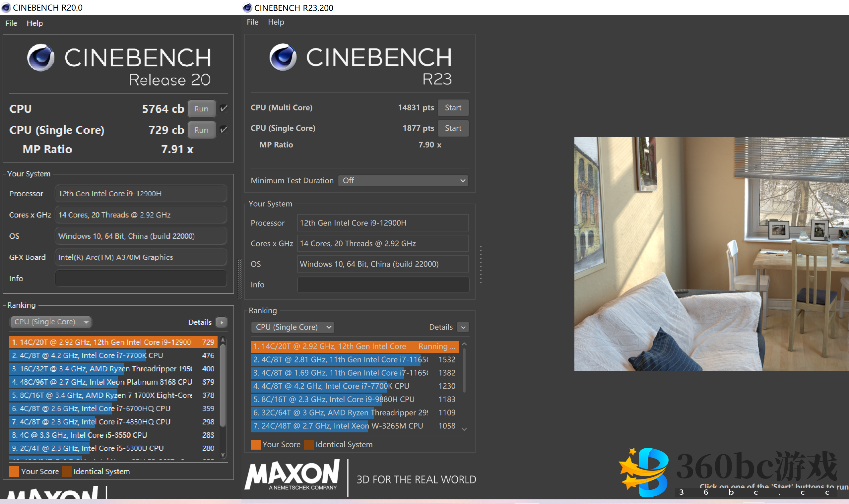Open File menu in Cinebench R23
The image size is (849, 504).
[x=252, y=22]
